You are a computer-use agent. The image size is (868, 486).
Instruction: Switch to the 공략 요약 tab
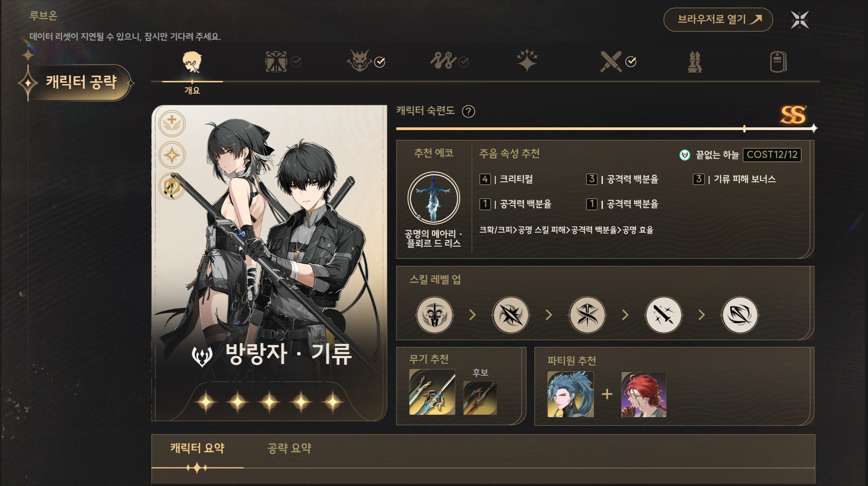coord(289,448)
